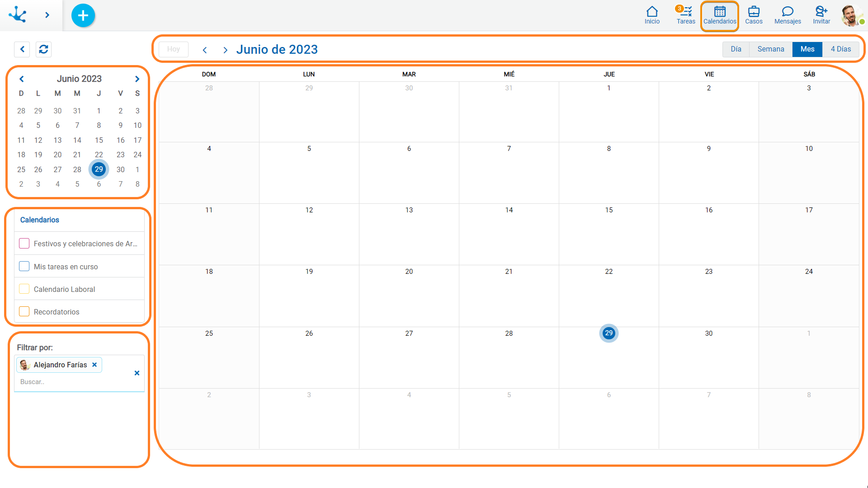Remove the Alejandro Farías filter tag

click(x=94, y=365)
